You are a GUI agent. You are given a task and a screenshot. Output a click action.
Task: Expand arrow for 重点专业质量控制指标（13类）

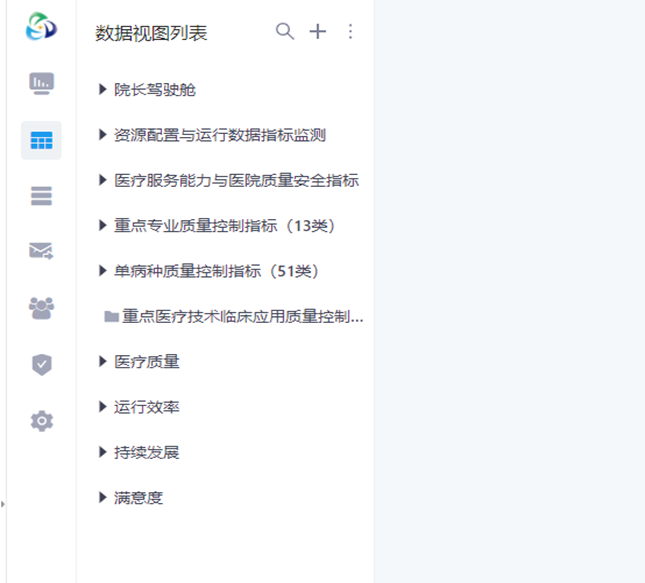(102, 225)
